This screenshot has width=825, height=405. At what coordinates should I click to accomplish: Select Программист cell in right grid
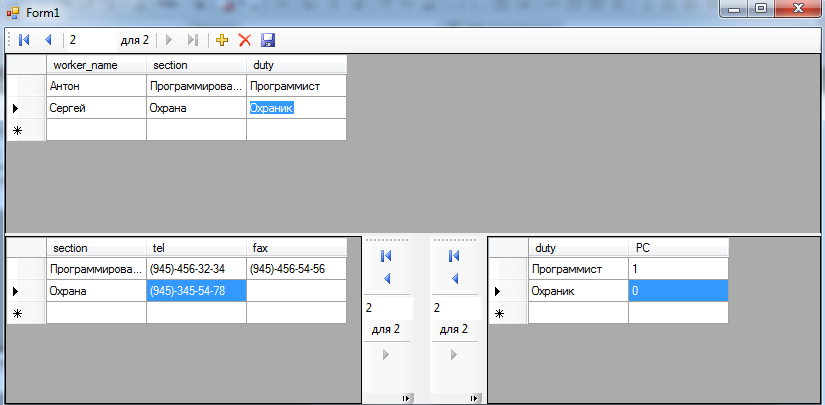(x=578, y=269)
